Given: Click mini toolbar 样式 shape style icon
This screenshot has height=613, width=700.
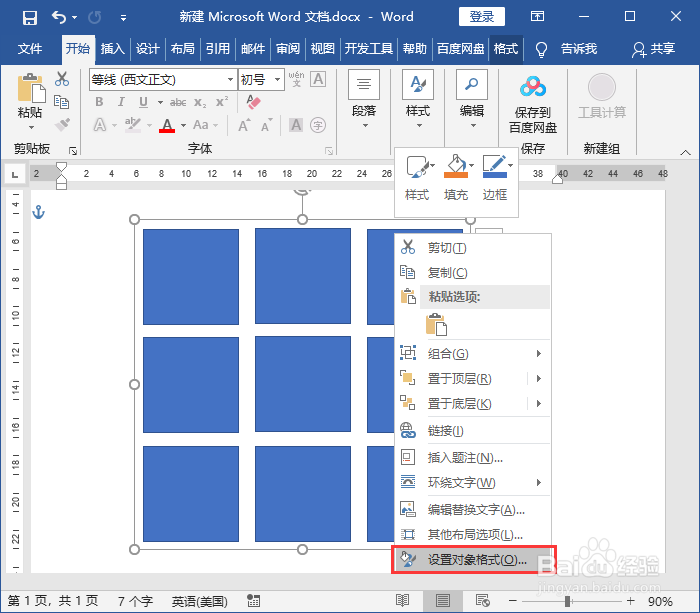Looking at the screenshot, I should coord(417,167).
